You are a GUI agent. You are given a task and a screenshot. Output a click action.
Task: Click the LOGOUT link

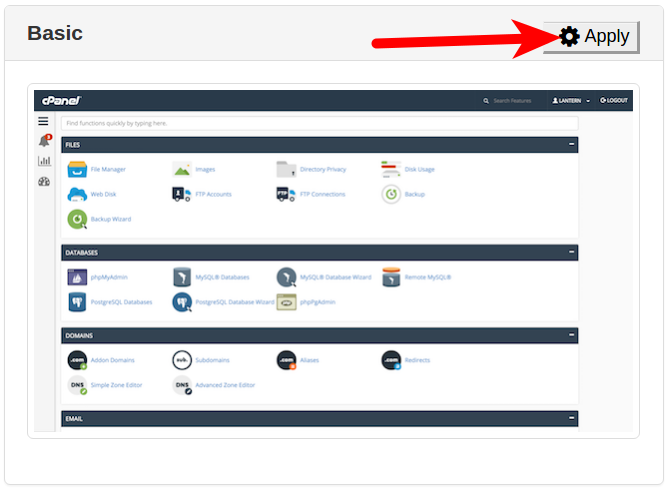coord(613,100)
